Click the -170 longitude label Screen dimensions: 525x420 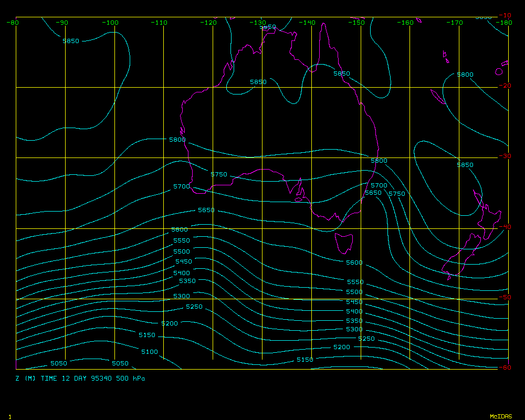(x=455, y=23)
